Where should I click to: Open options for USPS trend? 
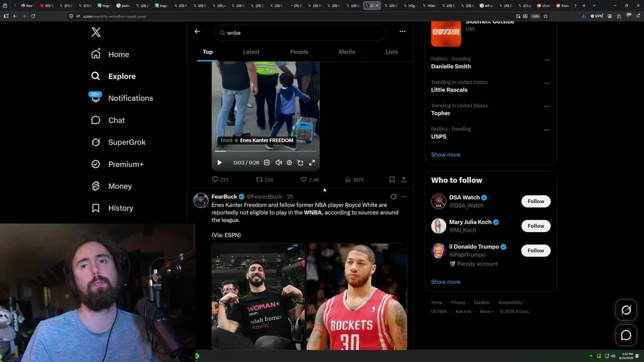point(547,130)
